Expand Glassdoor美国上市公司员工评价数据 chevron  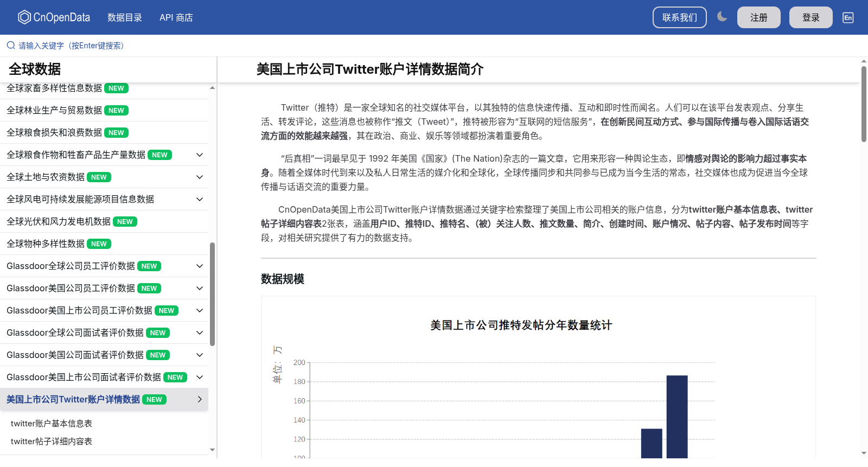pos(200,310)
